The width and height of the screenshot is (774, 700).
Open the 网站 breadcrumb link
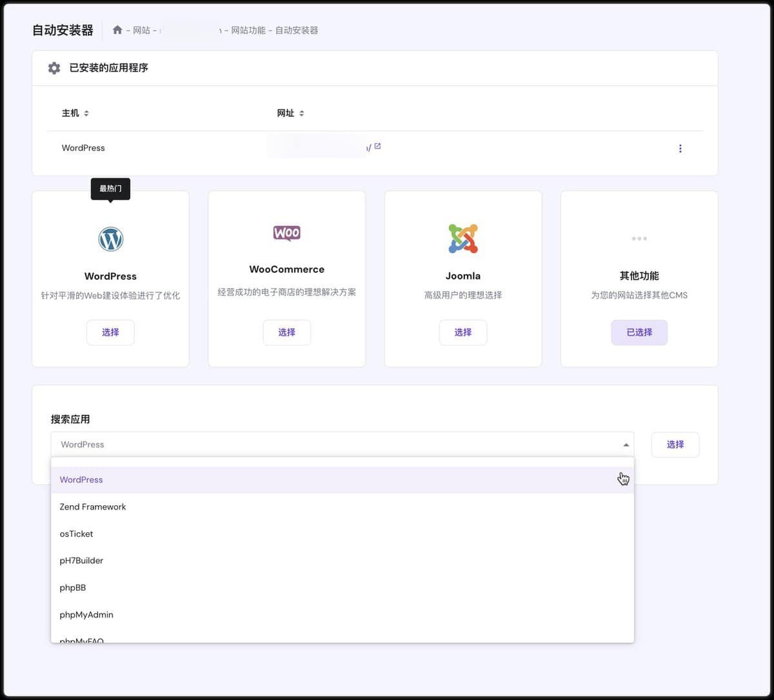click(x=141, y=30)
